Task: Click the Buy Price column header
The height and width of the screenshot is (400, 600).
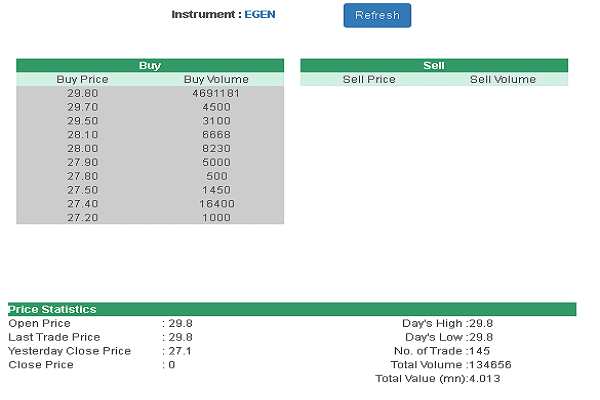Action: pos(82,79)
